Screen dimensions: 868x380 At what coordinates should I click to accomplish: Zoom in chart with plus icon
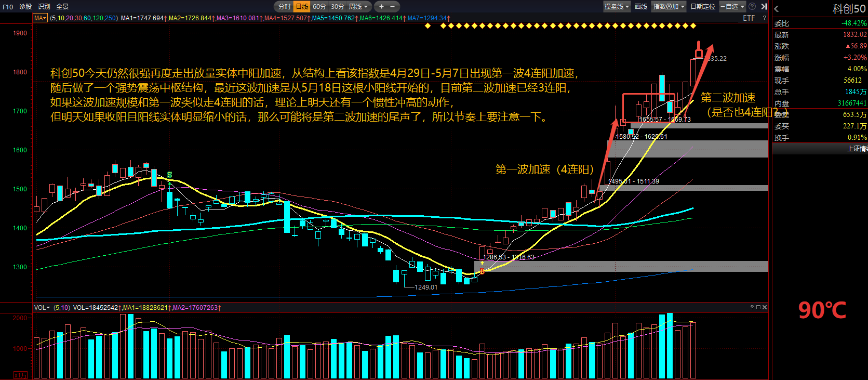coord(381,7)
